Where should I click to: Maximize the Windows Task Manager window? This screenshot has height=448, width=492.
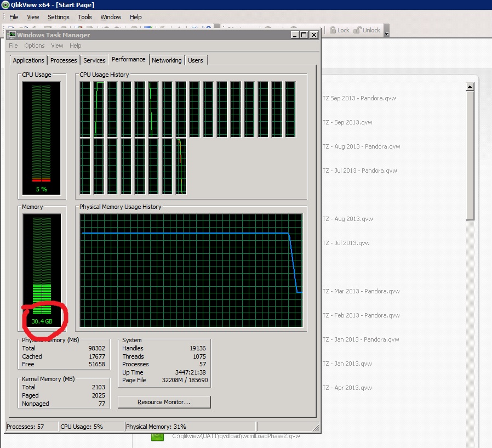[x=304, y=35]
